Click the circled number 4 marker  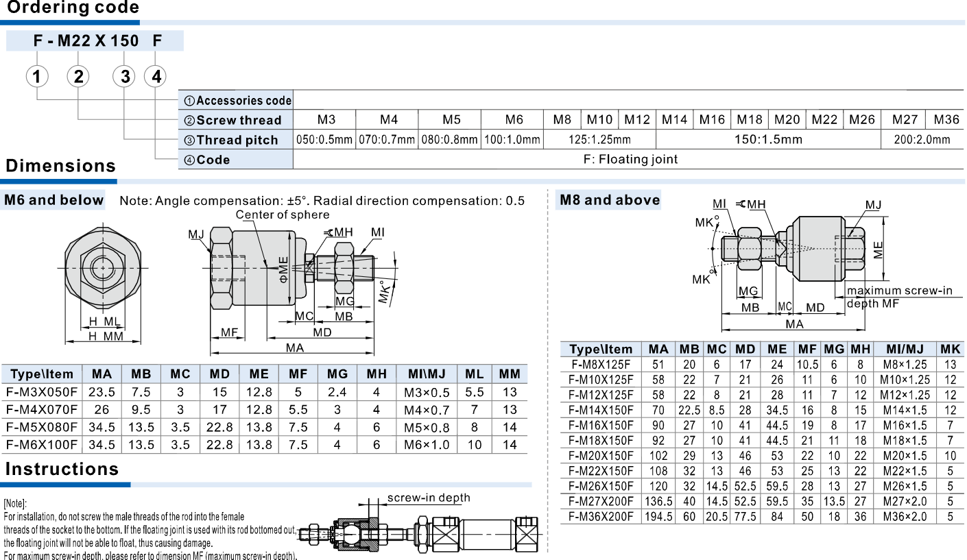click(x=156, y=76)
